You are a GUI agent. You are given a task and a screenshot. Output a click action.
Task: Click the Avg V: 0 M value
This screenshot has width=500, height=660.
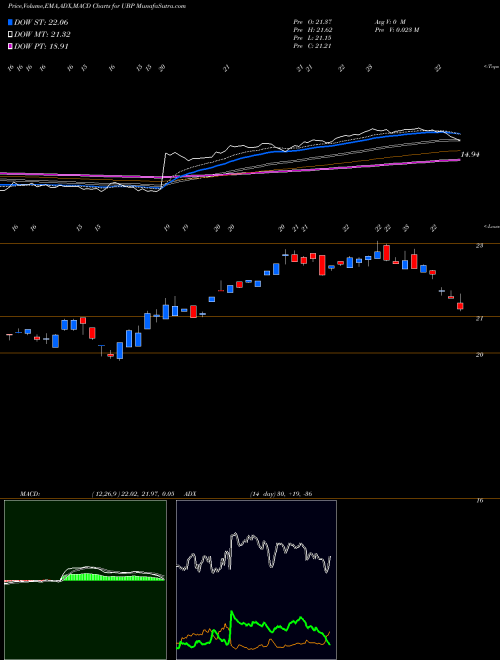pos(389,22)
